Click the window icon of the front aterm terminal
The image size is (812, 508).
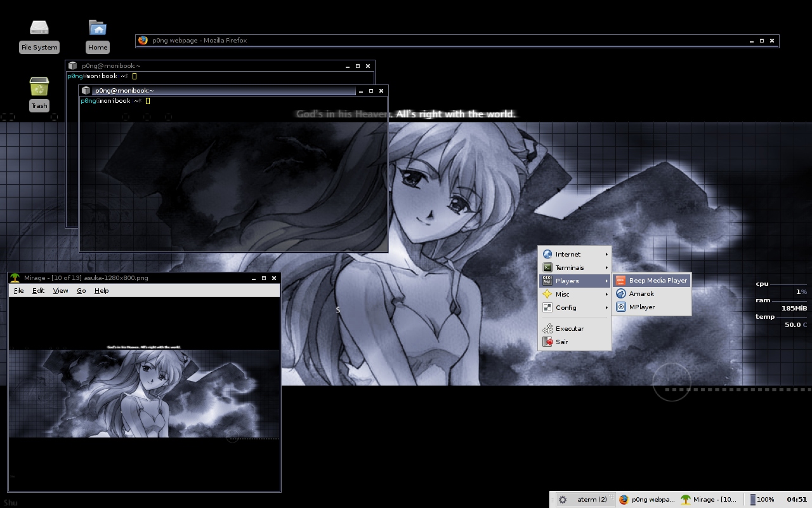(86, 90)
